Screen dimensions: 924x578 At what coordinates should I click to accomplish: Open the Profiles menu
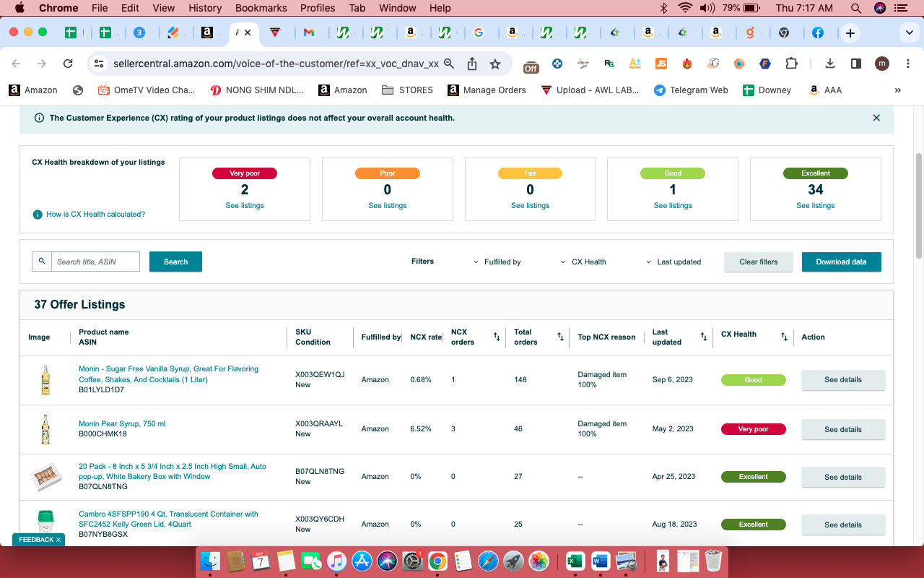(318, 8)
